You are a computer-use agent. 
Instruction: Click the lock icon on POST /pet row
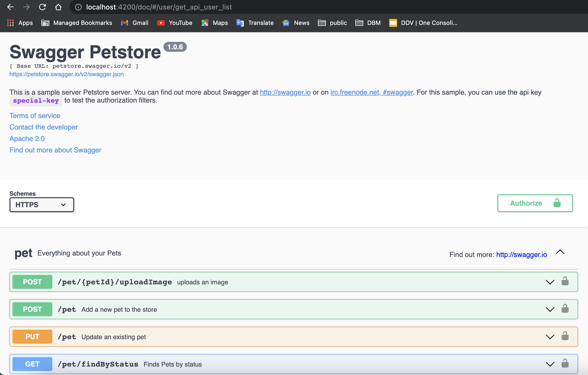[565, 309]
